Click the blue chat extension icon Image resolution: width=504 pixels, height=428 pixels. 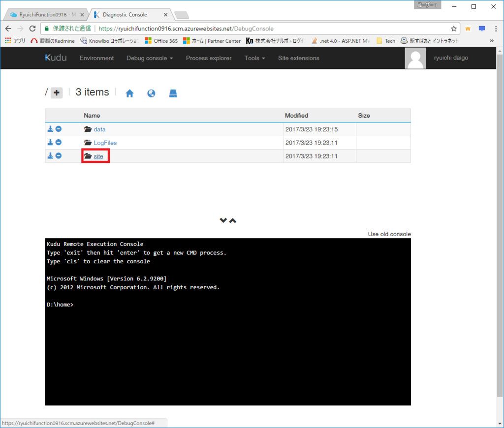click(x=482, y=29)
